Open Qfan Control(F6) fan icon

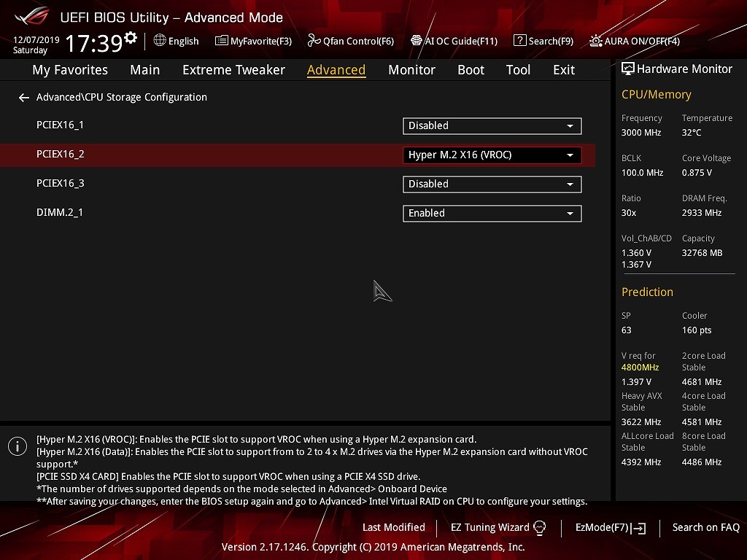(314, 41)
